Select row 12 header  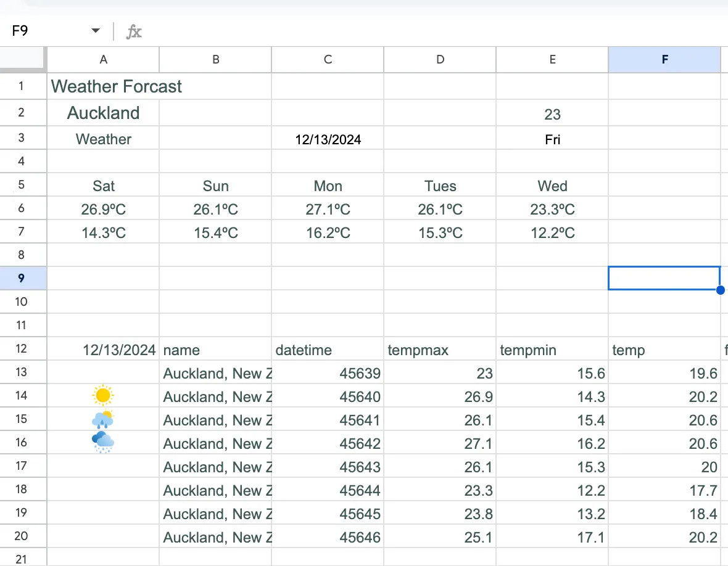[x=23, y=348]
